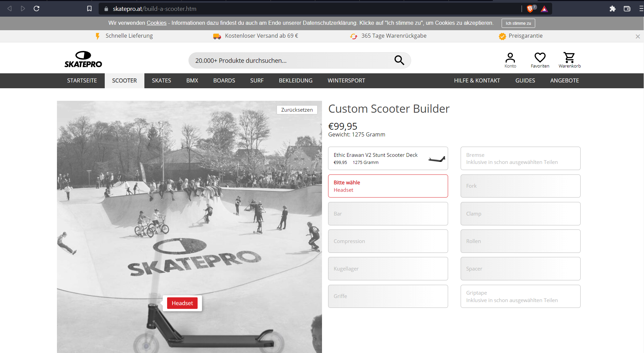Close the benefits banner

click(638, 36)
